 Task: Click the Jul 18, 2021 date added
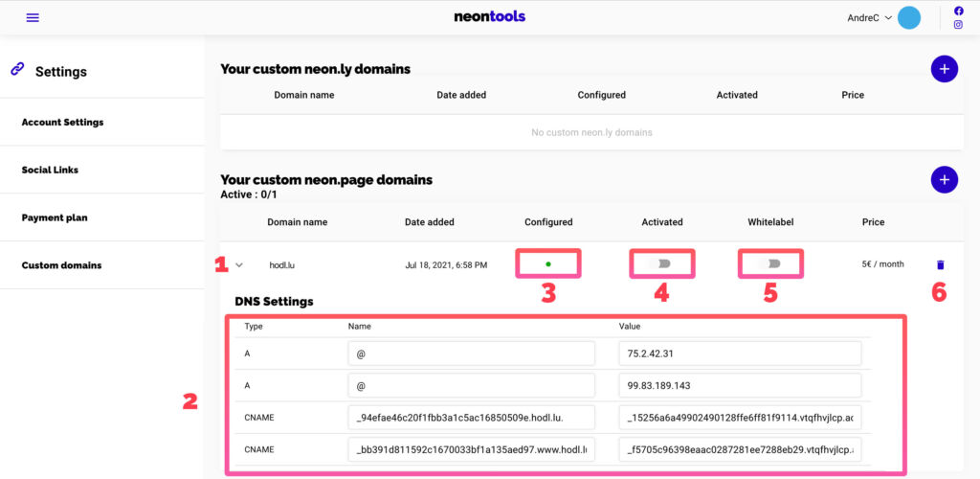pyautogui.click(x=446, y=265)
